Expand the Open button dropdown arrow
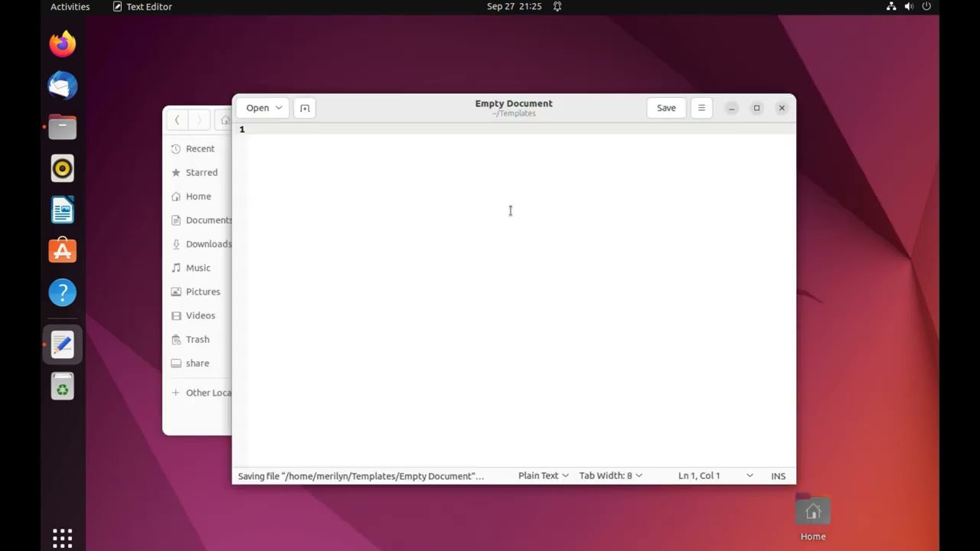This screenshot has width=980, height=551. tap(279, 108)
